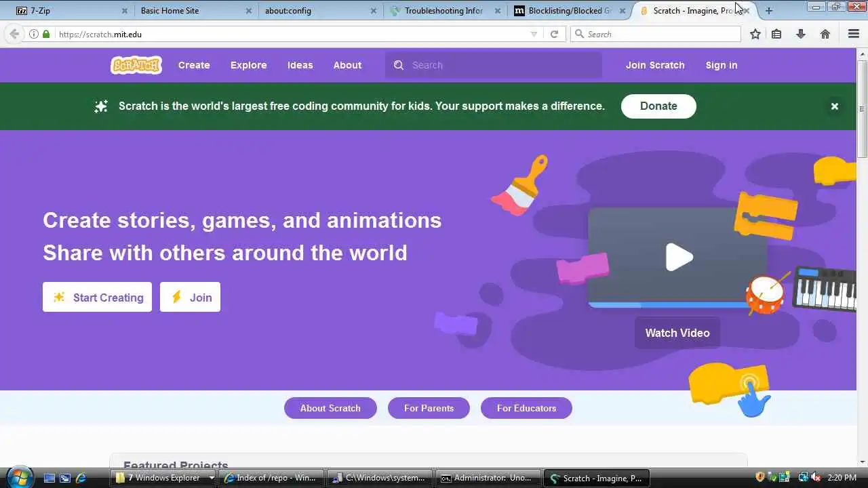Reload the page with the refresh icon
This screenshot has height=488, width=868.
(x=554, y=34)
